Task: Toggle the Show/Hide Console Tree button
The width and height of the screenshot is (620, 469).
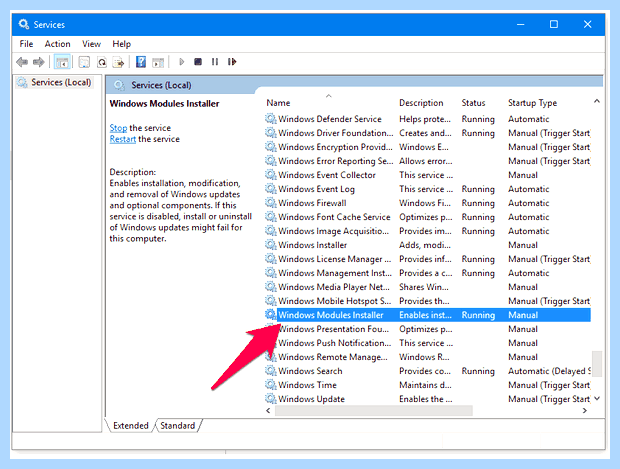Action: [x=62, y=62]
